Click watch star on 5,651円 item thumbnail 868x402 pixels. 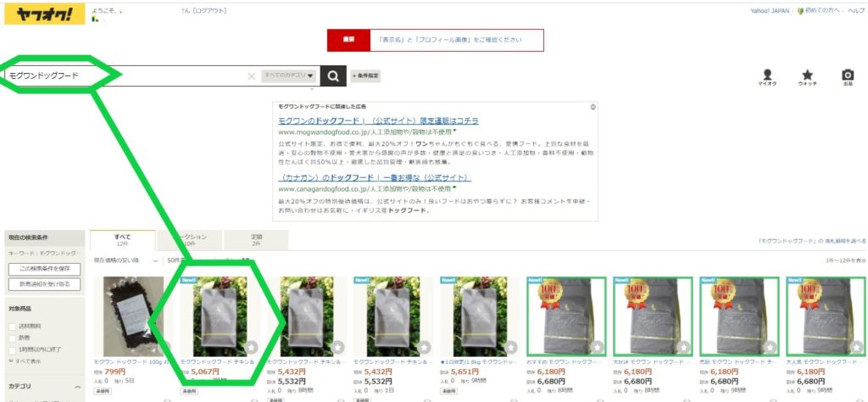pyautogui.click(x=510, y=347)
